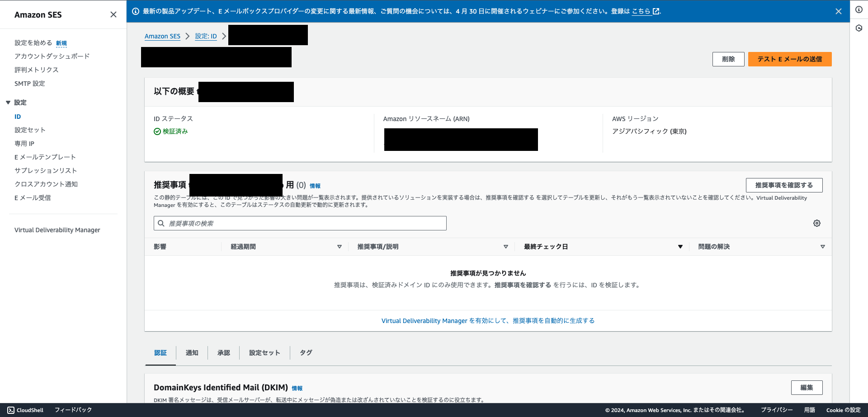Switch to the 設定セット tab
The width and height of the screenshot is (868, 417).
coord(265,353)
